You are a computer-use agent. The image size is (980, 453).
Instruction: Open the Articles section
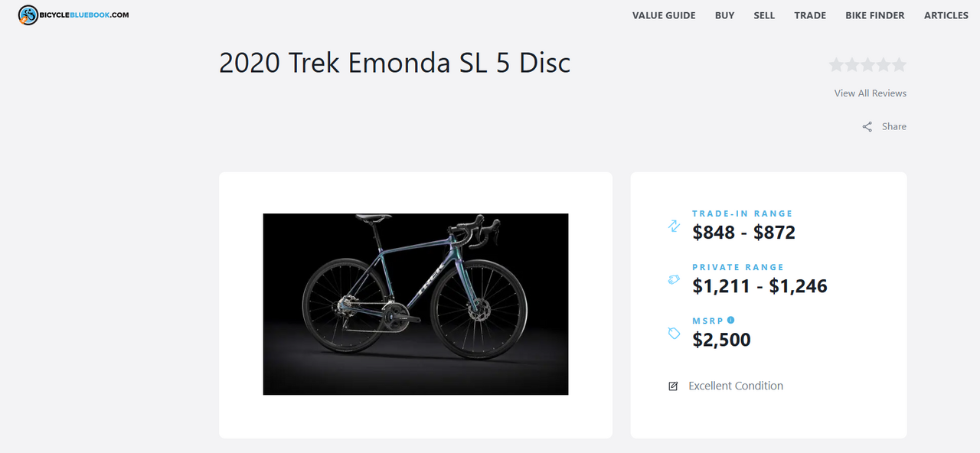point(946,15)
